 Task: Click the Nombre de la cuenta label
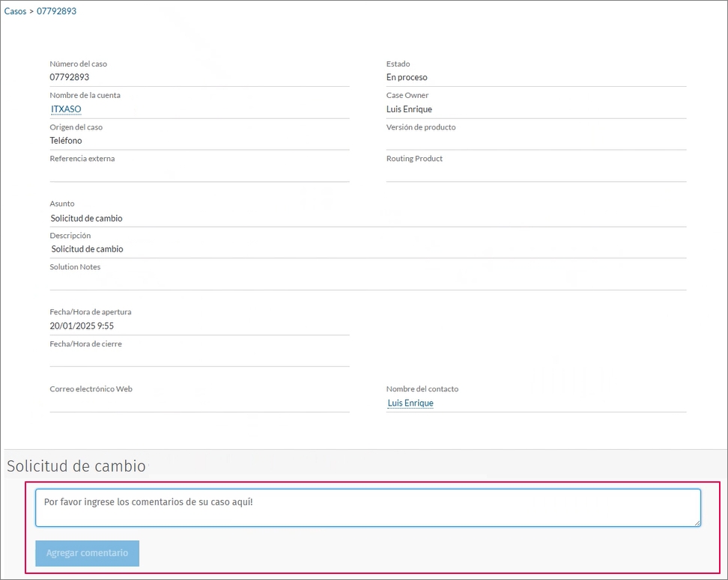(x=85, y=95)
